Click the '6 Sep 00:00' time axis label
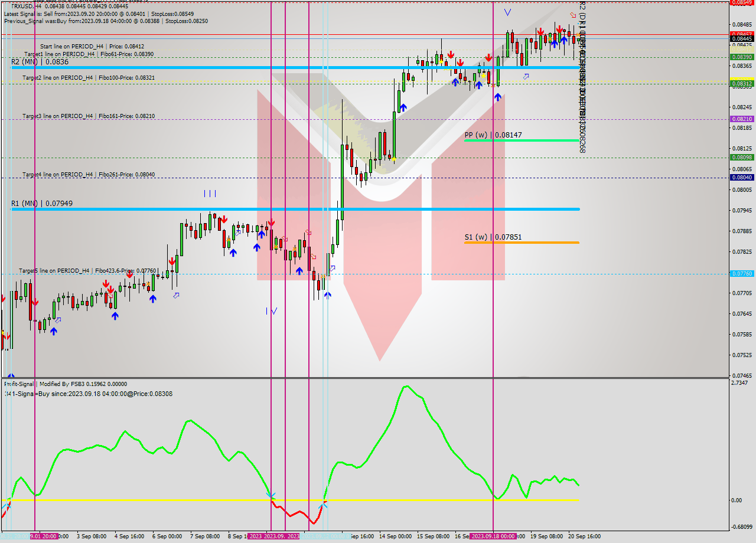 167,537
